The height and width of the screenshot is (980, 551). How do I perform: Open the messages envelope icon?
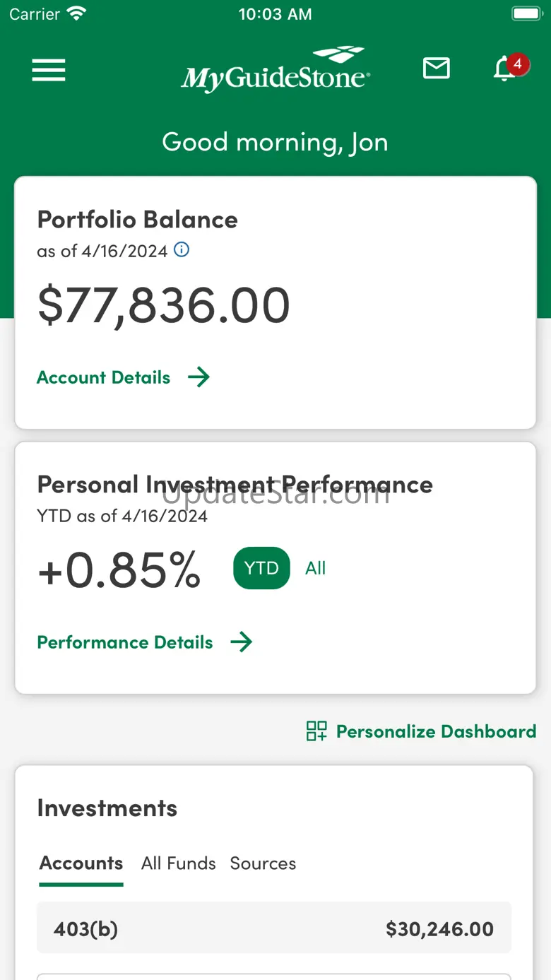pos(436,69)
